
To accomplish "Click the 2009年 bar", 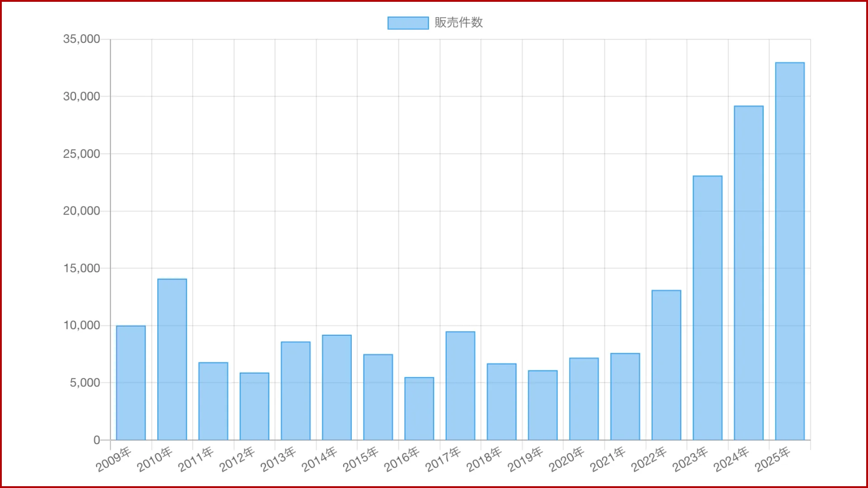I will (131, 383).
